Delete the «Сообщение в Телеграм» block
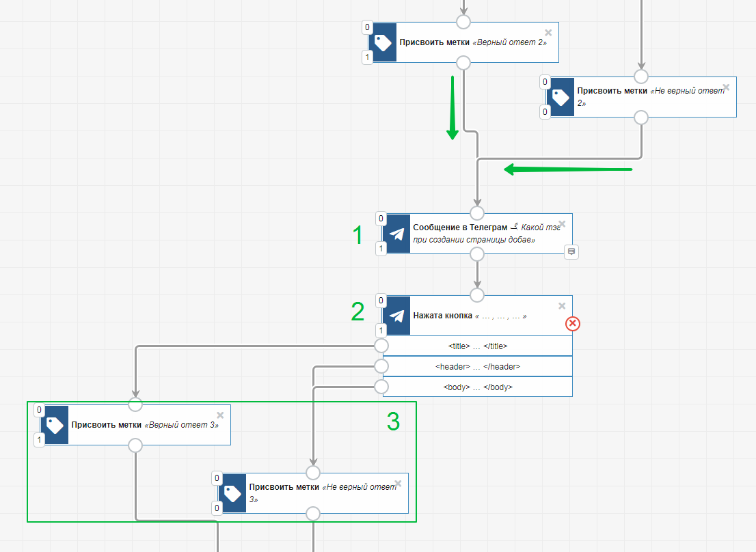This screenshot has width=756, height=552. [x=562, y=223]
